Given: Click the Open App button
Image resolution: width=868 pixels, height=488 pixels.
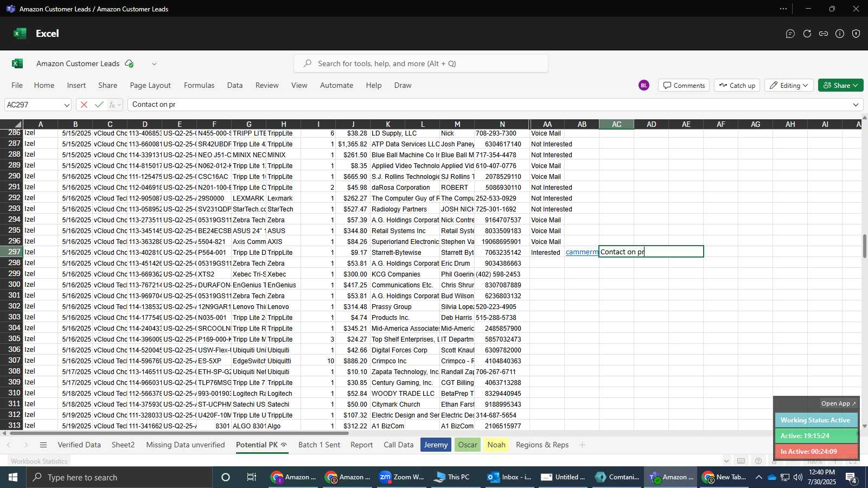Looking at the screenshot, I should 838,403.
